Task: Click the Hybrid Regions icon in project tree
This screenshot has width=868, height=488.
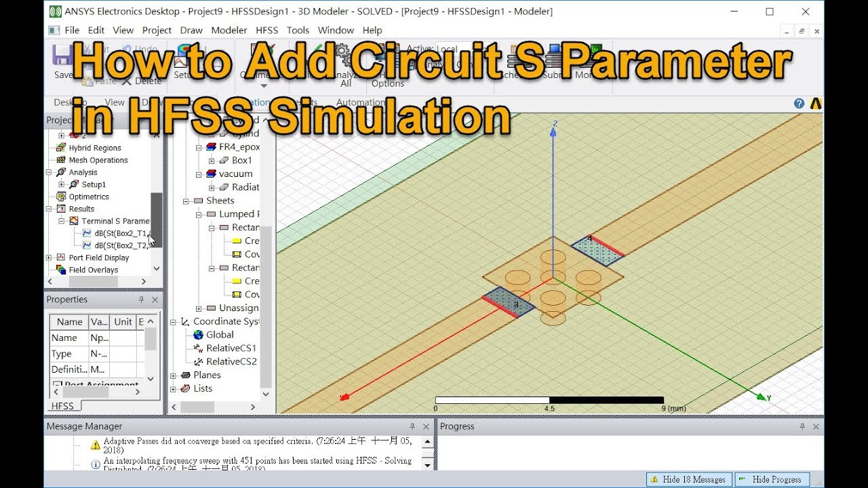Action: point(61,148)
